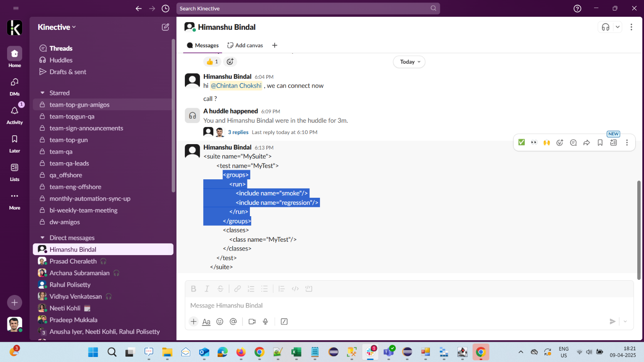Open the composer attach plus button
This screenshot has width=644, height=362.
click(x=193, y=321)
